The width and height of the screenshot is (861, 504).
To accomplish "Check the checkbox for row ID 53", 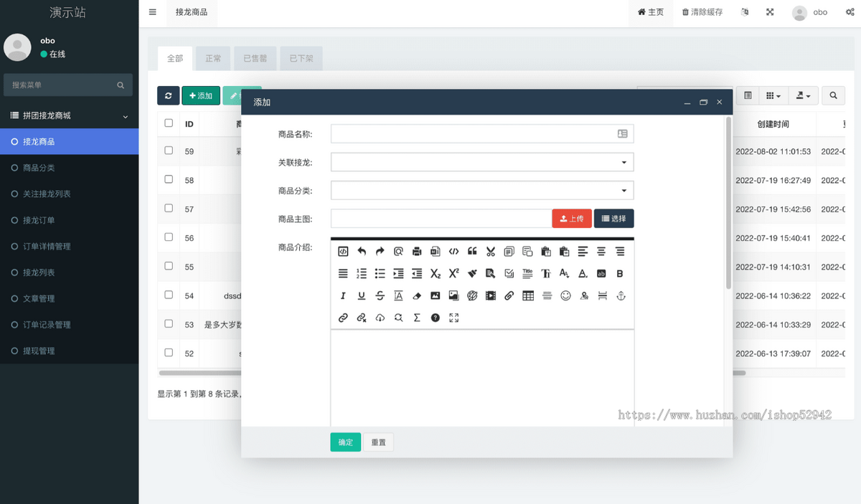I will tap(169, 323).
